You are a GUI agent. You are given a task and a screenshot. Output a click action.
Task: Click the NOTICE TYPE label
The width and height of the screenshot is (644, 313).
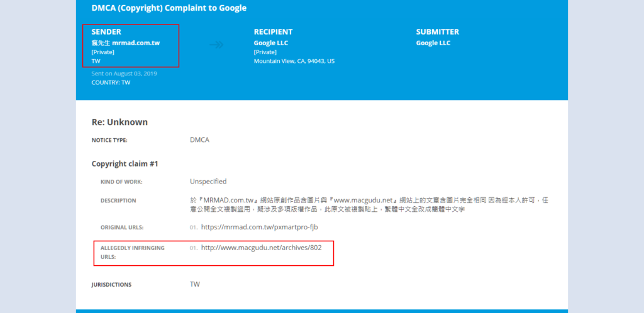pos(109,140)
